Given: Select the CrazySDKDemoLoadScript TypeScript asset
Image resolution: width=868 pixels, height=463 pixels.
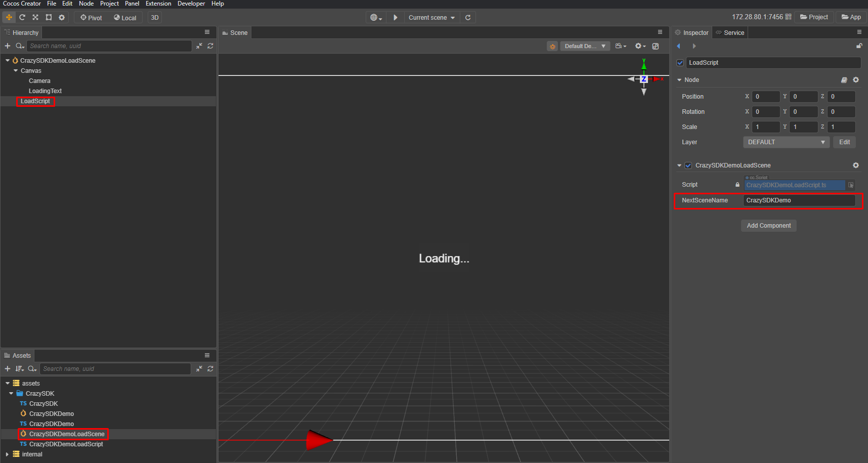Looking at the screenshot, I should 66,444.
